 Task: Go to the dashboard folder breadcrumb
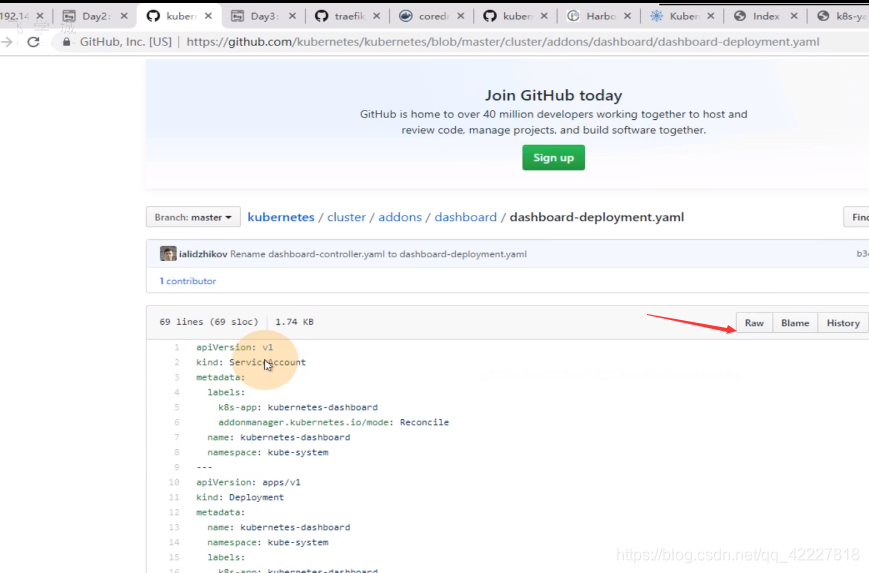[466, 217]
